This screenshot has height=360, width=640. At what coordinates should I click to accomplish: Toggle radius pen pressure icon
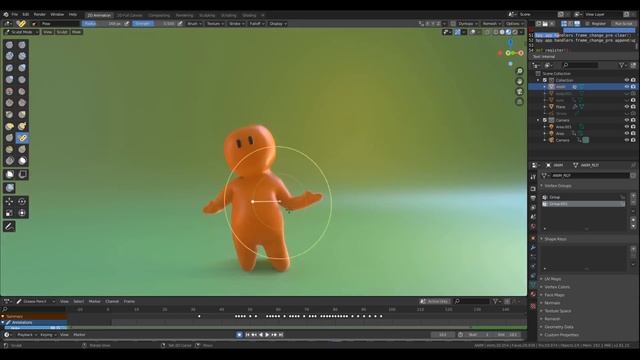127,24
